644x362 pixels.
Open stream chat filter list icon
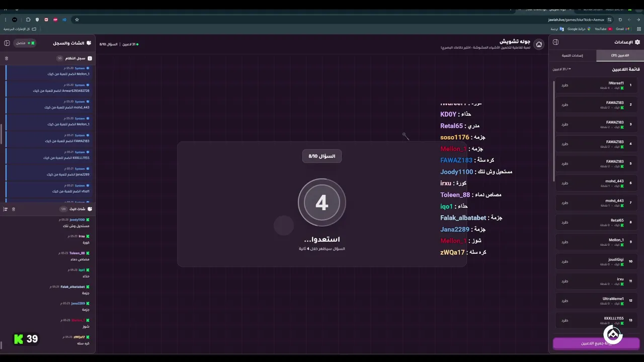tap(6, 209)
